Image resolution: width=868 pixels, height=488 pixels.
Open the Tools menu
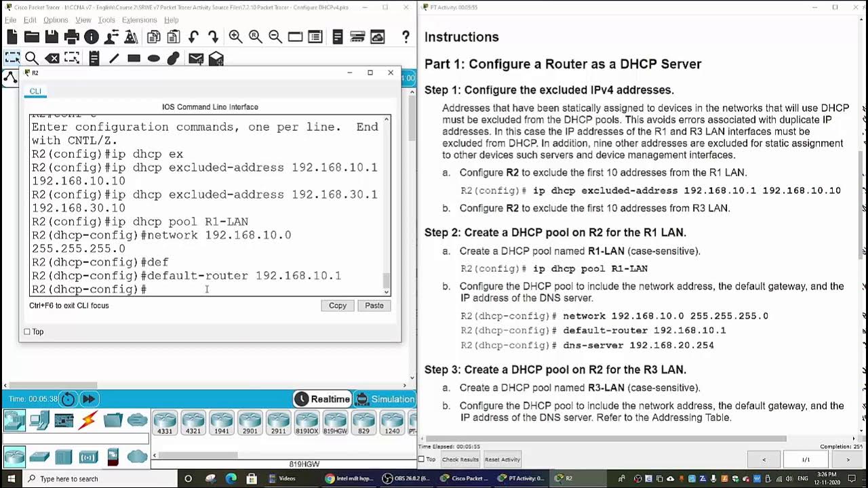click(106, 20)
